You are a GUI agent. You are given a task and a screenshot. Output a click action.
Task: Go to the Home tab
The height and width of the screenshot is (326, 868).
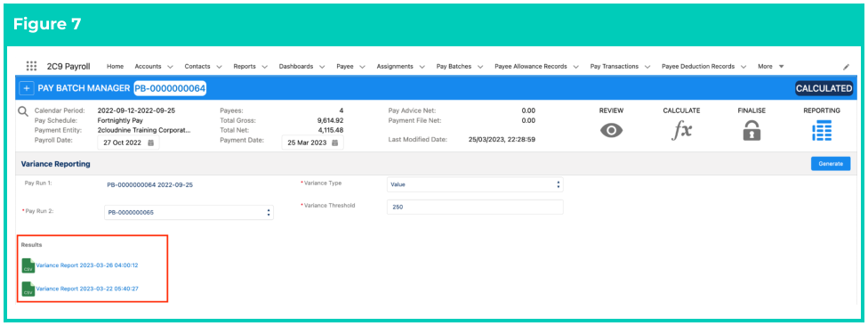coord(115,66)
